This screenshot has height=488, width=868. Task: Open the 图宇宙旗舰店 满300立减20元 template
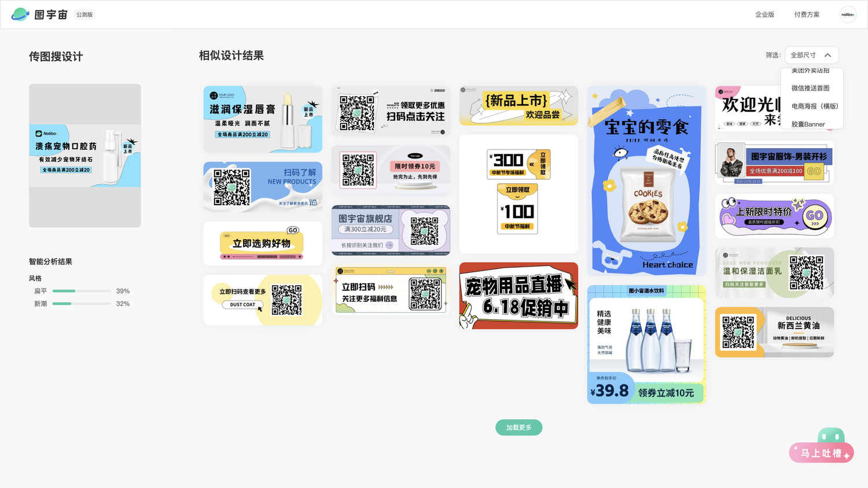click(x=391, y=230)
